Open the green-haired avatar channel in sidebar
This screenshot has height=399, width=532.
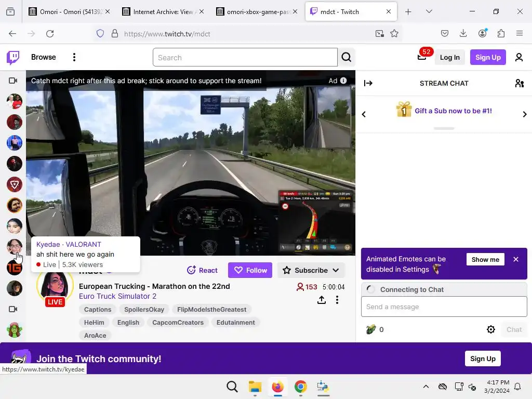click(x=14, y=330)
